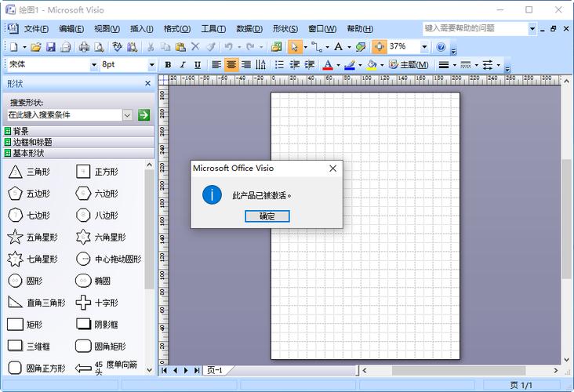Select the Pointer tool
This screenshot has width=574, height=392.
(x=294, y=47)
